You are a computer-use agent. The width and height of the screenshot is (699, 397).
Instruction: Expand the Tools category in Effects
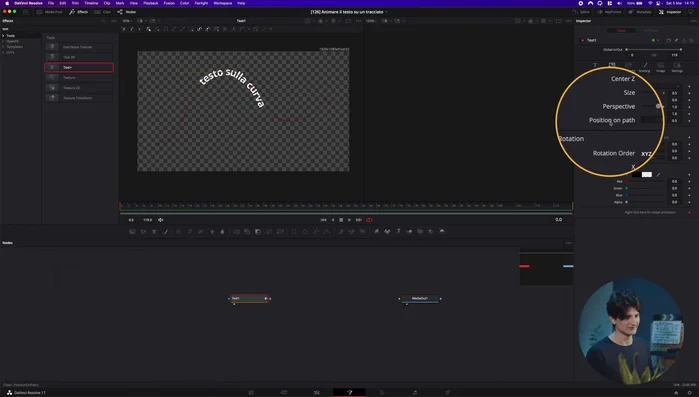4,36
